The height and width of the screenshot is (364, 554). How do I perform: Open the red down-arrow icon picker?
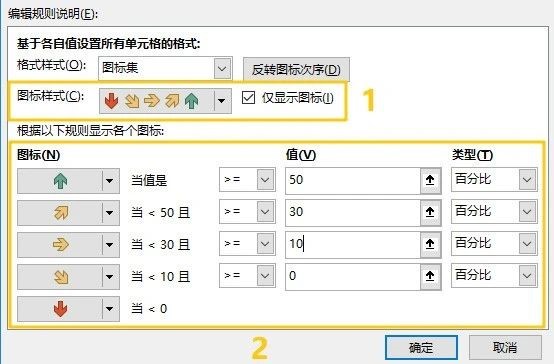(68, 309)
